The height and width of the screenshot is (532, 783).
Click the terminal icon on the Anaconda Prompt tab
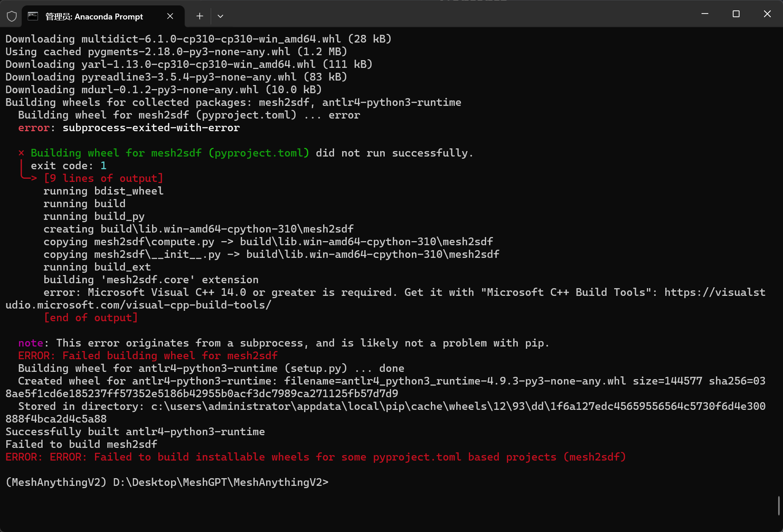coord(33,16)
